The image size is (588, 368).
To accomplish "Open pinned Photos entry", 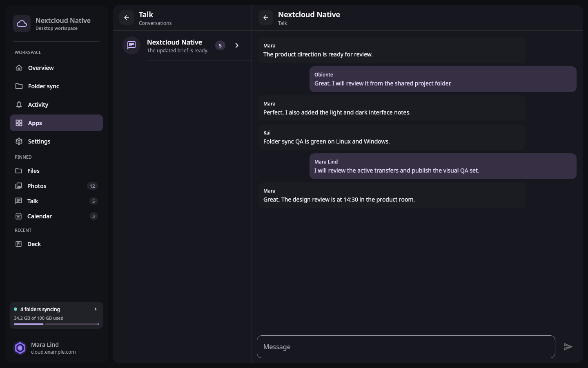I will click(56, 186).
